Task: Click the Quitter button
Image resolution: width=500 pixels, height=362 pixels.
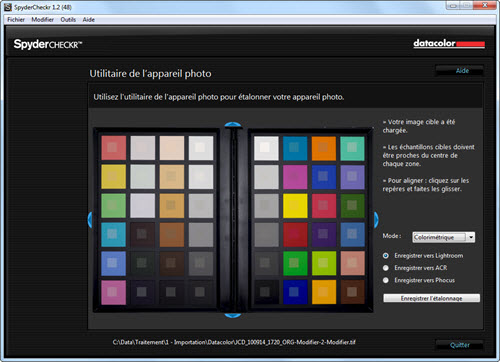Action: pyautogui.click(x=460, y=345)
